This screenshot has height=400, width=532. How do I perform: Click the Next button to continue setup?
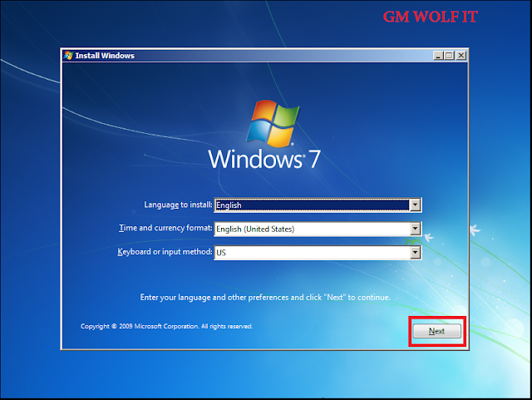[436, 331]
